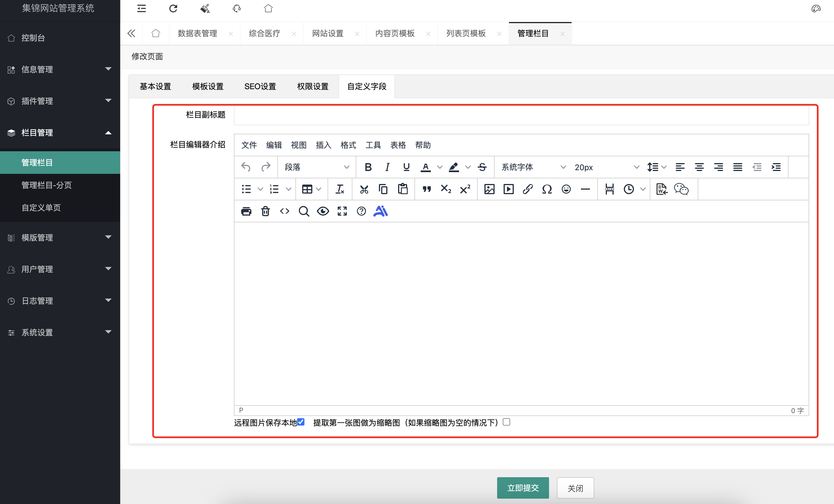
Task: Toggle italic formatting
Action: point(387,167)
